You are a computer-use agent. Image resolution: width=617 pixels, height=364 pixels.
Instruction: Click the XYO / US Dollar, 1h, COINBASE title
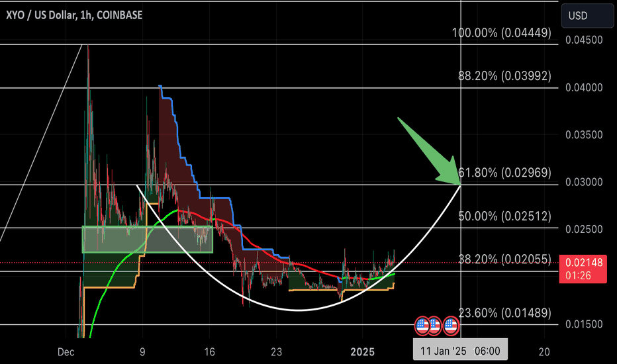[74, 15]
